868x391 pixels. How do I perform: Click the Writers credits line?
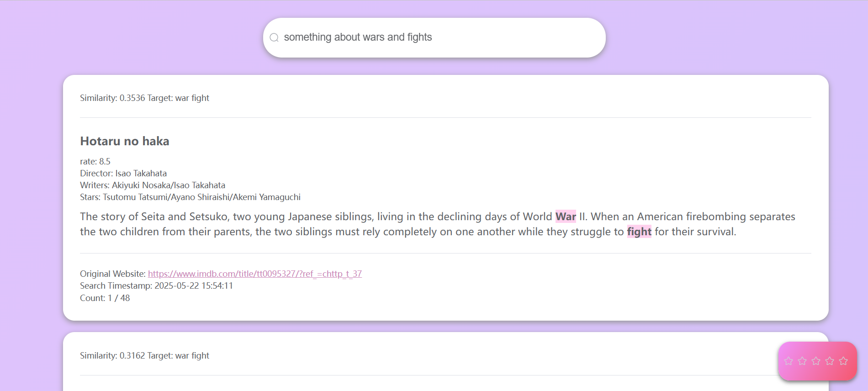pos(153,185)
